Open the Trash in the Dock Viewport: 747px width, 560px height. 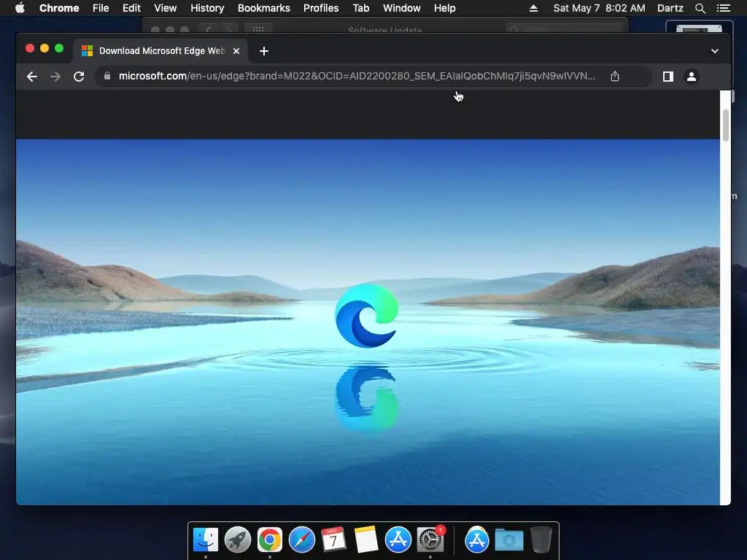point(541,540)
